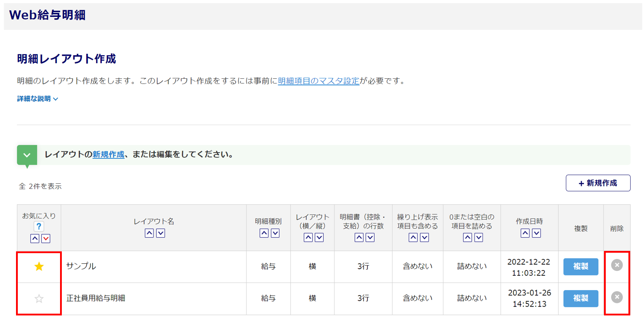The width and height of the screenshot is (644, 323).
Task: Delete the サンプル layout row
Action: click(x=617, y=265)
